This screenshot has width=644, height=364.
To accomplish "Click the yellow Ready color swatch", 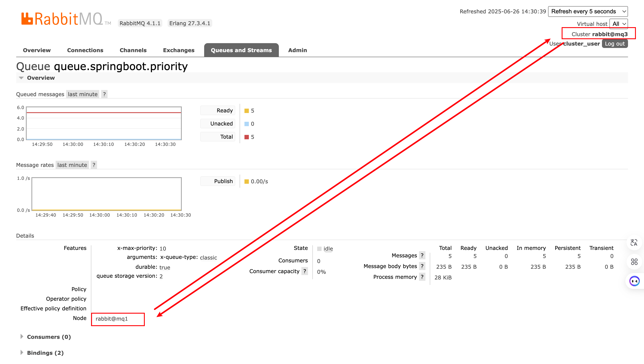I will pyautogui.click(x=246, y=111).
